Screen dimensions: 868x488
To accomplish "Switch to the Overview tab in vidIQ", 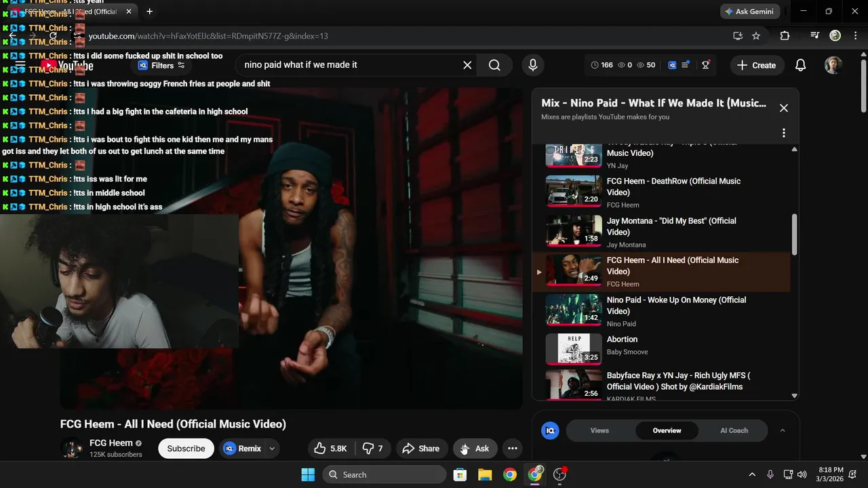I will (x=667, y=430).
